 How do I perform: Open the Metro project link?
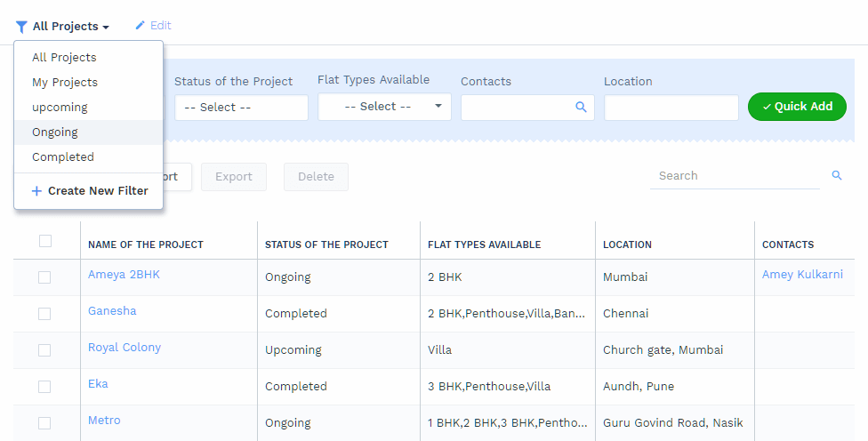click(x=104, y=421)
